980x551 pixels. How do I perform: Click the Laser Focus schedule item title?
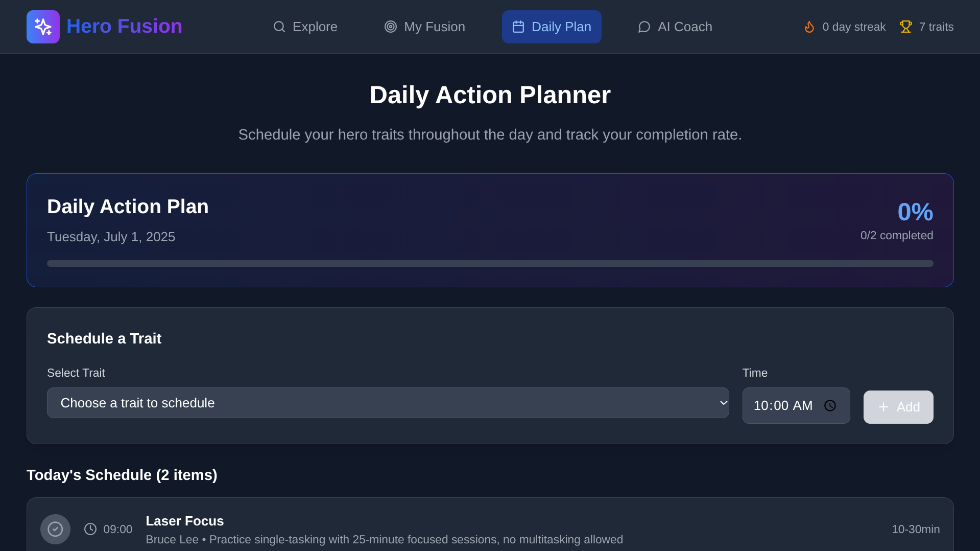184,521
